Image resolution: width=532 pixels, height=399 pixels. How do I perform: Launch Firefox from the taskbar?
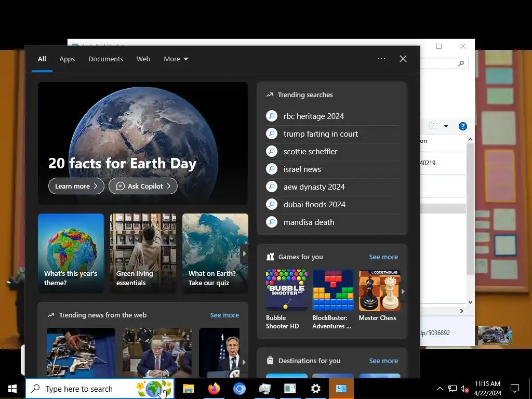pyautogui.click(x=214, y=389)
